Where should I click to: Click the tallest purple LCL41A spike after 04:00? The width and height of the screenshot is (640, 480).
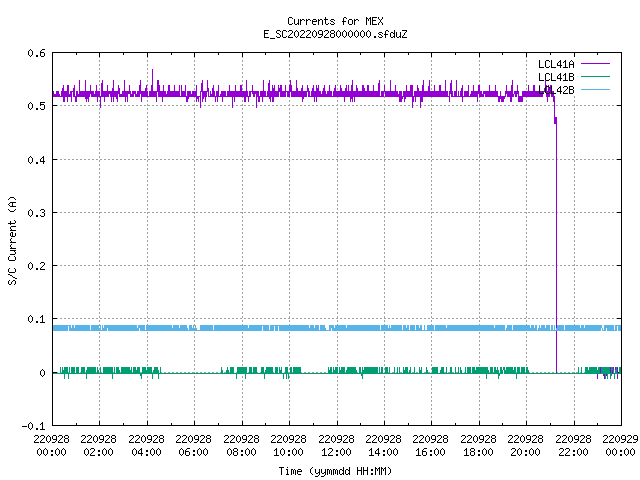(x=153, y=80)
